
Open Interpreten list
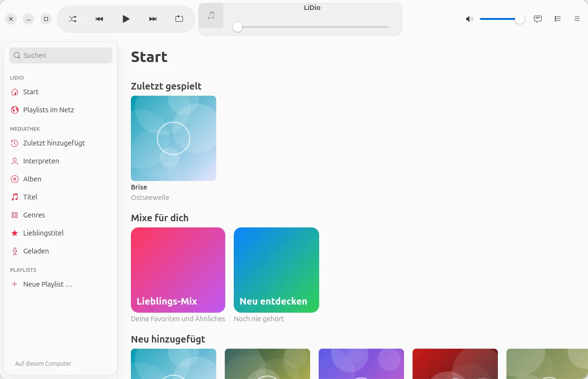coord(61,161)
